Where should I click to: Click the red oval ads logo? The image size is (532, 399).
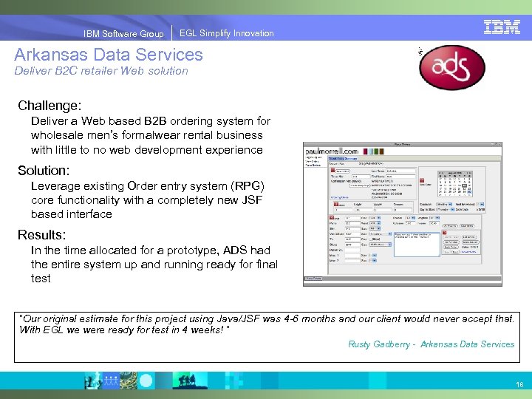452,67
